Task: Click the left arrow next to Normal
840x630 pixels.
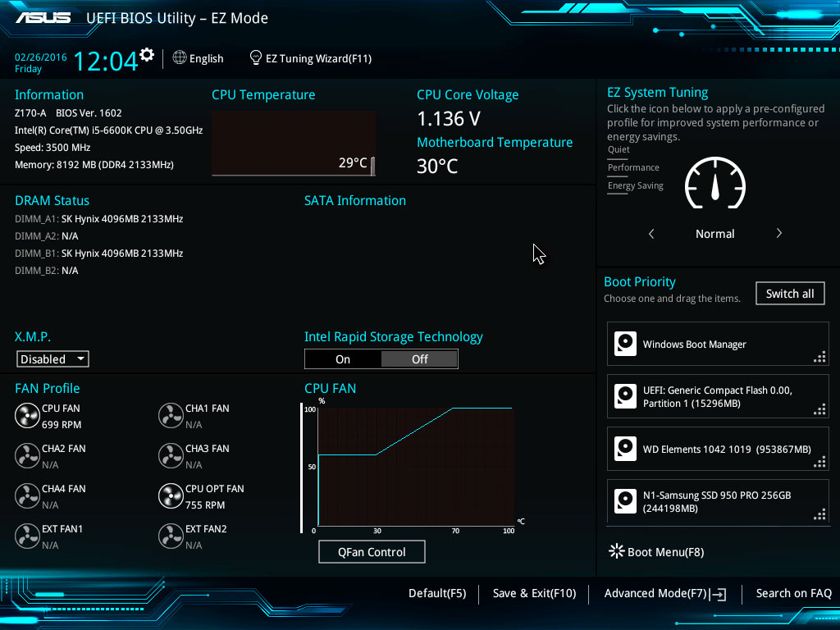Action: pos(651,234)
